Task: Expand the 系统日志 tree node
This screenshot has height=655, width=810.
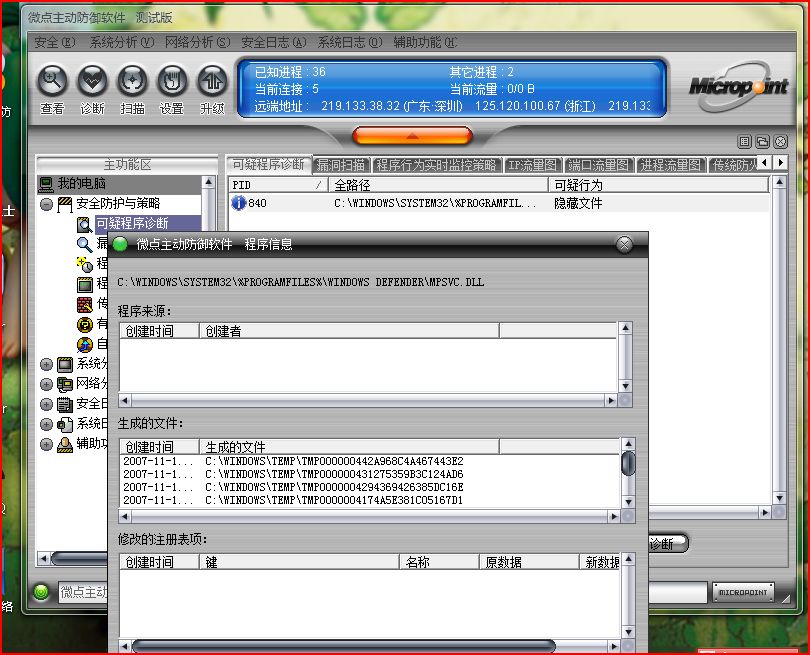Action: coord(46,425)
